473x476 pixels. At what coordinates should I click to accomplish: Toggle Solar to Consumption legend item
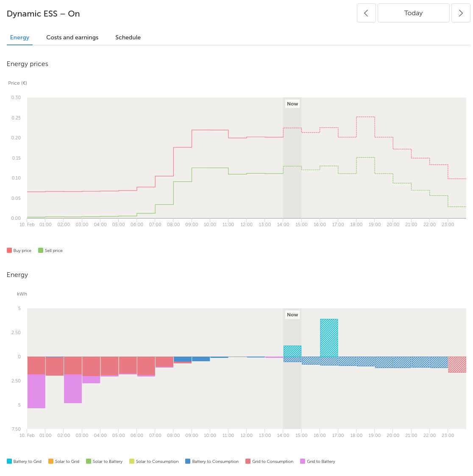click(x=154, y=462)
